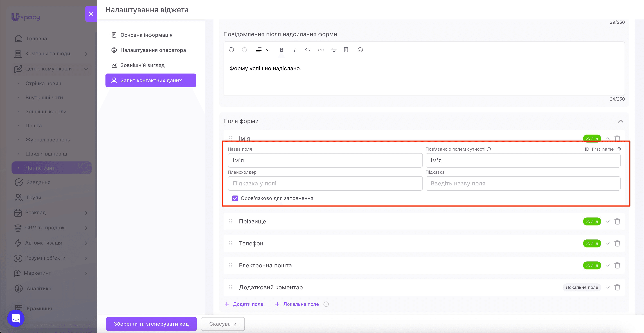
Task: Click the code formatting icon
Action: (307, 50)
